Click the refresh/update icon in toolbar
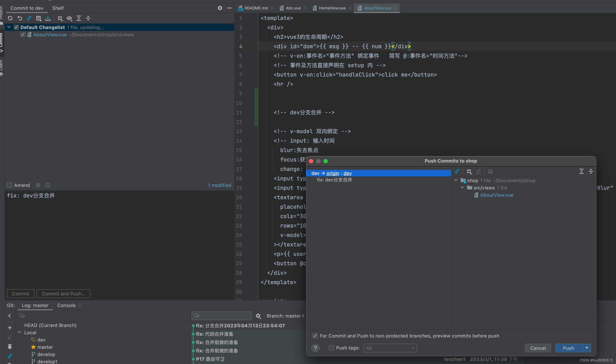616x364 pixels. [10, 18]
